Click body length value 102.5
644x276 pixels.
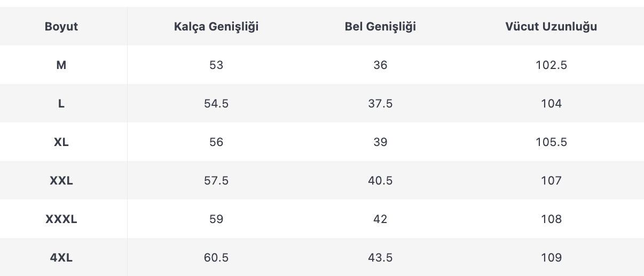pyautogui.click(x=551, y=65)
